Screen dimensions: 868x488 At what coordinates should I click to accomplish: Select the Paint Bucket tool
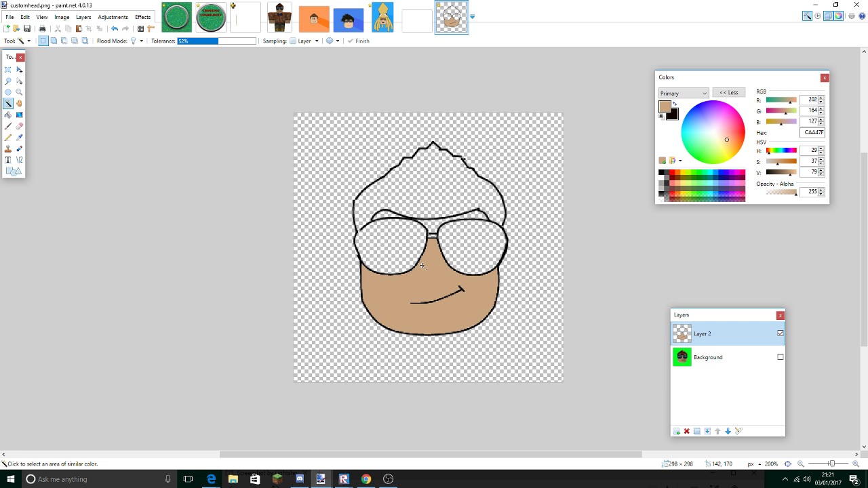(x=8, y=115)
